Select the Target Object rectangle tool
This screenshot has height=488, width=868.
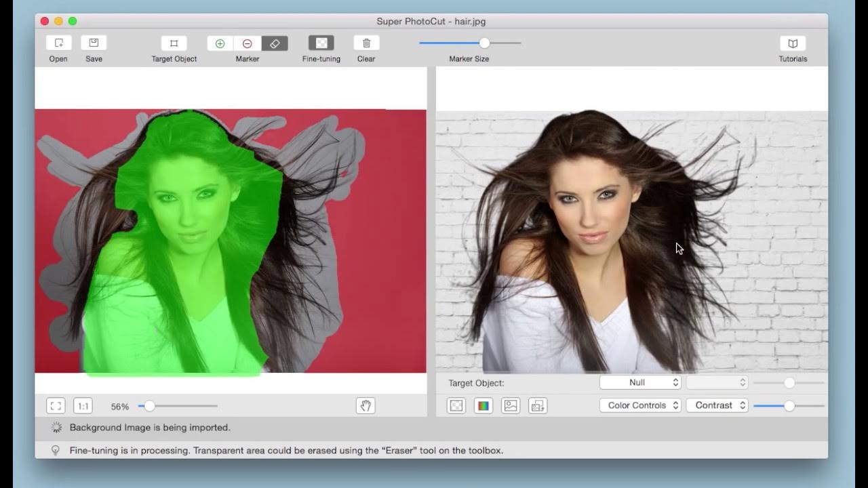click(174, 43)
